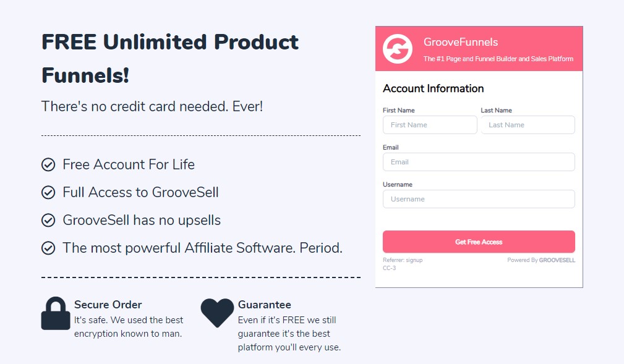Click the Guarantee heading text
The height and width of the screenshot is (364, 624).
pos(264,305)
